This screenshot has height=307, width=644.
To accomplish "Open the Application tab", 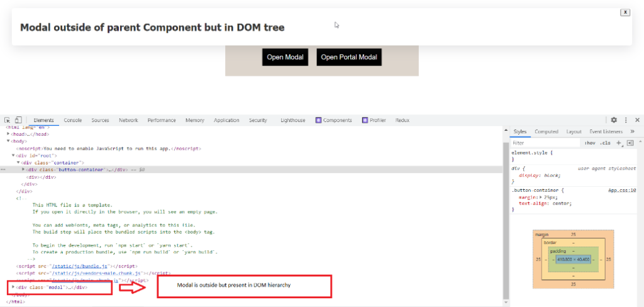I will [226, 120].
